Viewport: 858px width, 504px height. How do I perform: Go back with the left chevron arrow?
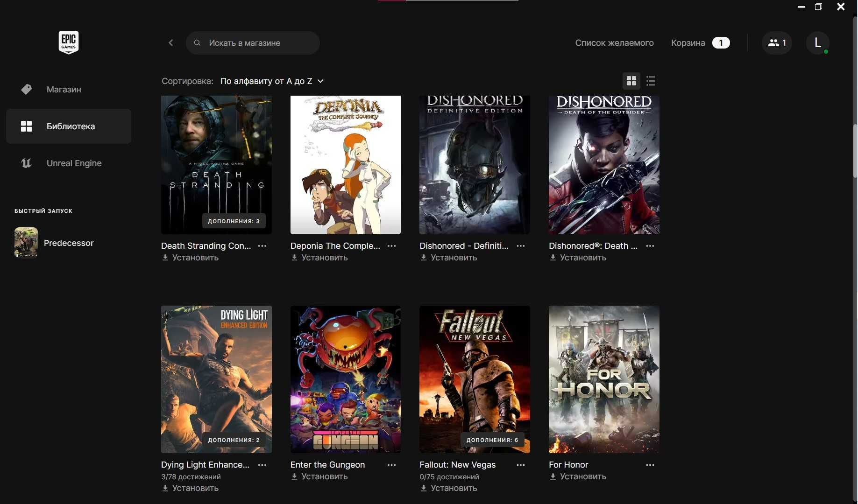coord(171,43)
